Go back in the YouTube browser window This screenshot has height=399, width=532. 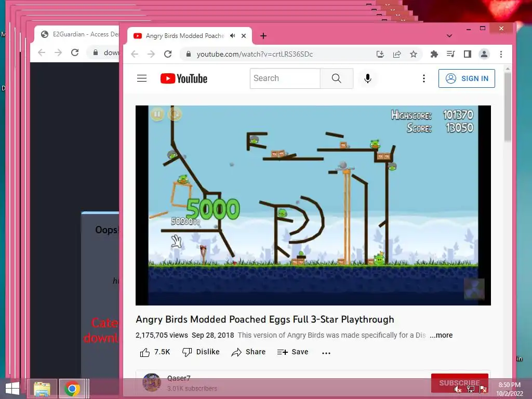click(x=135, y=54)
